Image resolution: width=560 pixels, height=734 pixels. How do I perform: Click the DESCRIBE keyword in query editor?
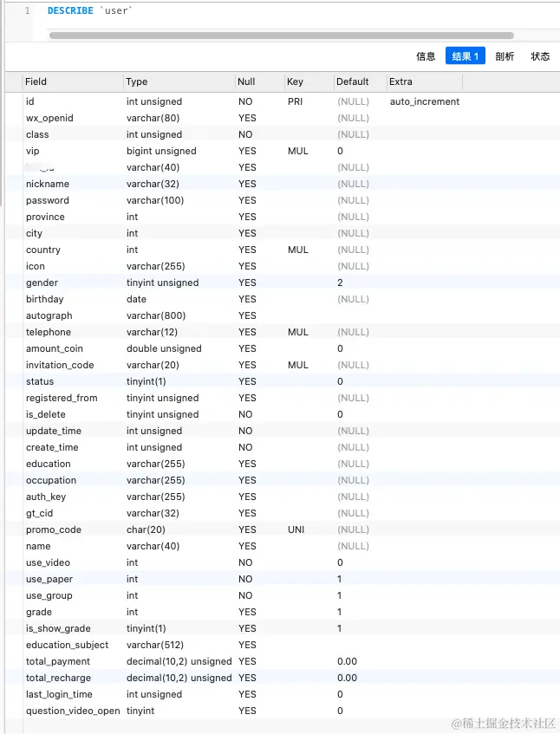coord(70,10)
